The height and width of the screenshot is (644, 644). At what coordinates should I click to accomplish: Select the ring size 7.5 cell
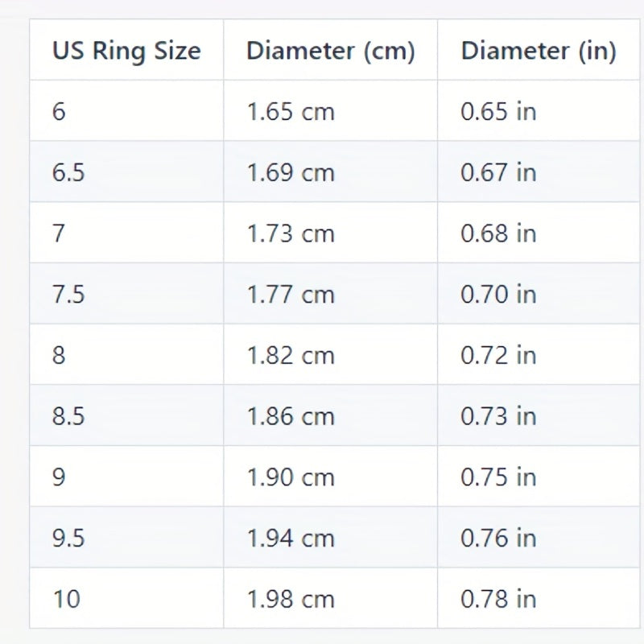click(126, 293)
